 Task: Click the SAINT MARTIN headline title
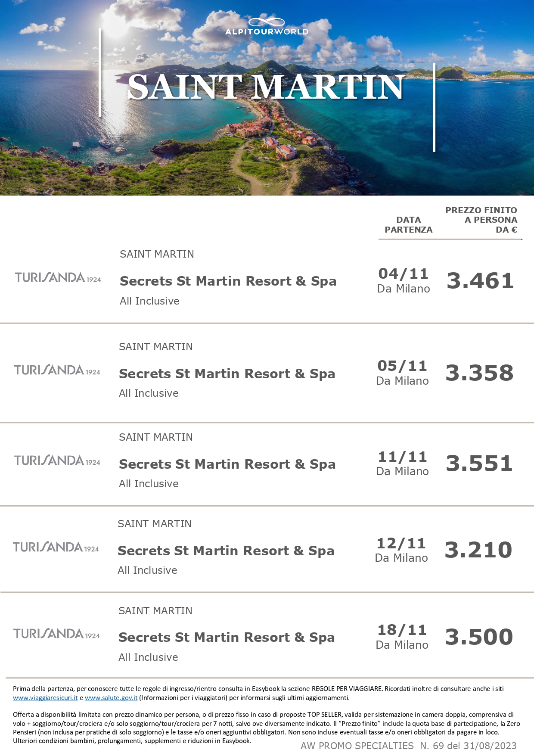pyautogui.click(x=266, y=87)
